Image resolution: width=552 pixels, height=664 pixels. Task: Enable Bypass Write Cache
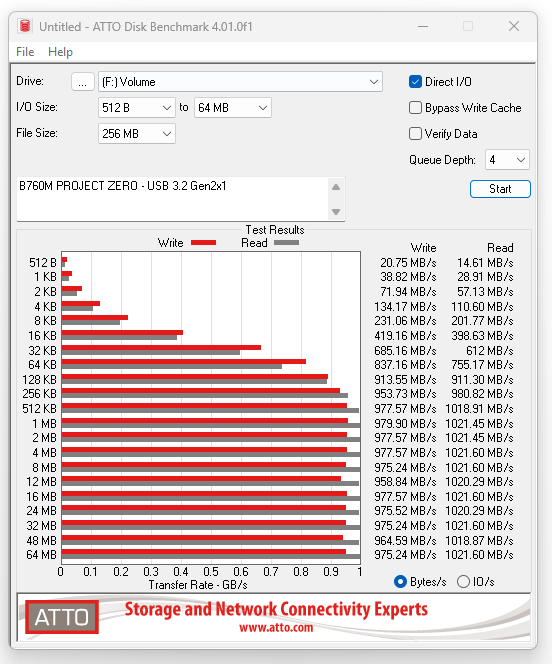click(415, 108)
